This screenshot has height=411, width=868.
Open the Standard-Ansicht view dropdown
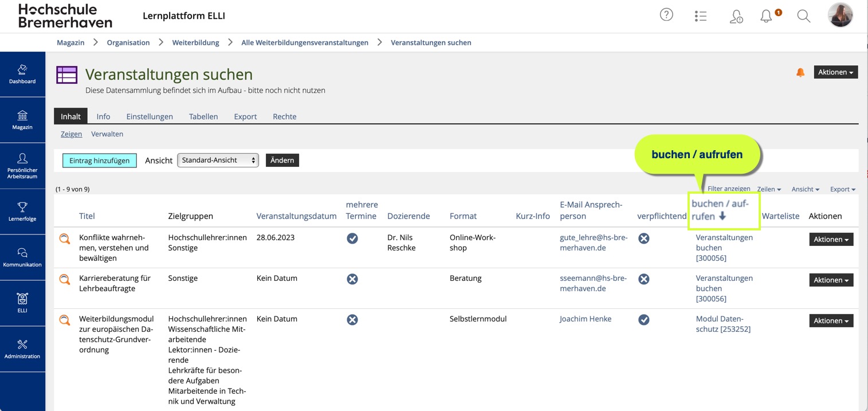coord(218,161)
